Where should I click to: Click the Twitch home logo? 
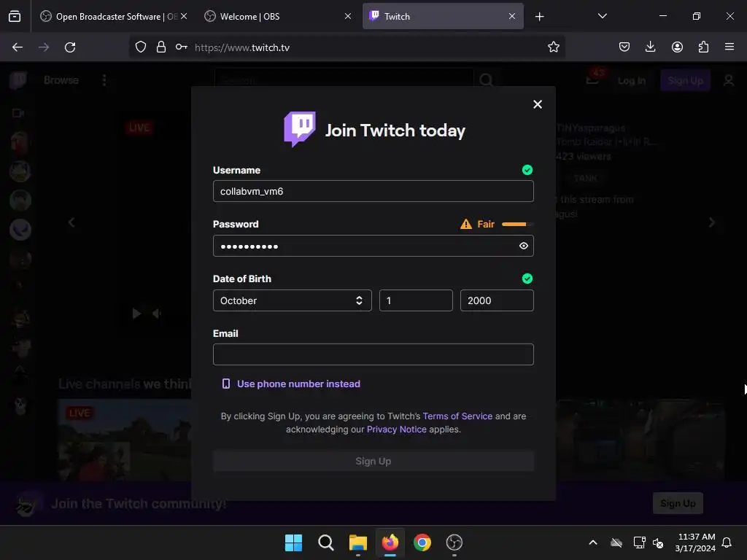pos(18,80)
